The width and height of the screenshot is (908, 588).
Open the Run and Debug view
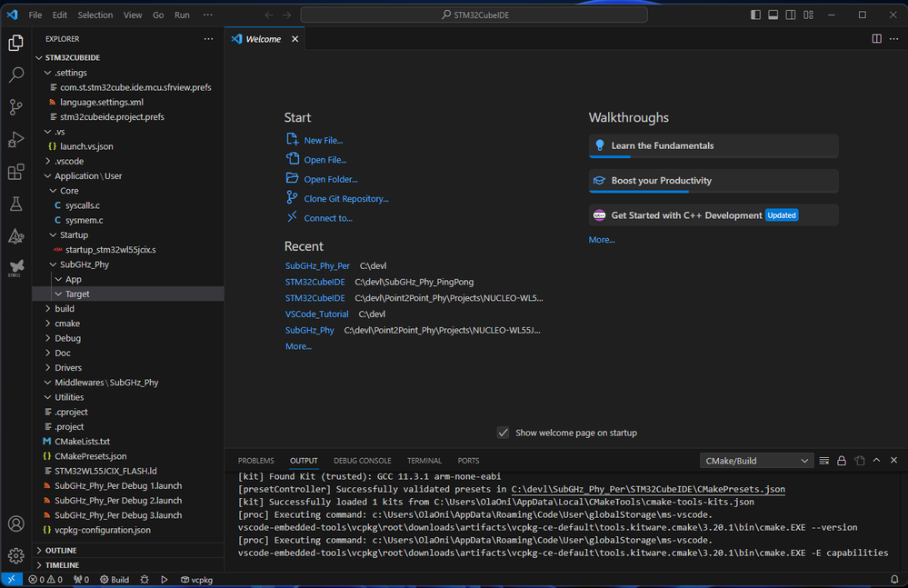[16, 139]
